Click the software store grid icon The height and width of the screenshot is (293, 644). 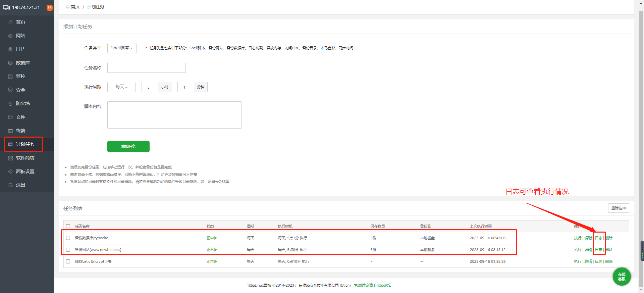pyautogui.click(x=10, y=158)
